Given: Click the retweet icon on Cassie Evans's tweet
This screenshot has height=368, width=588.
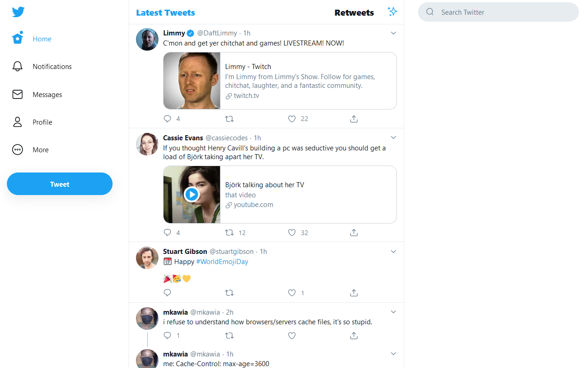Looking at the screenshot, I should point(229,232).
